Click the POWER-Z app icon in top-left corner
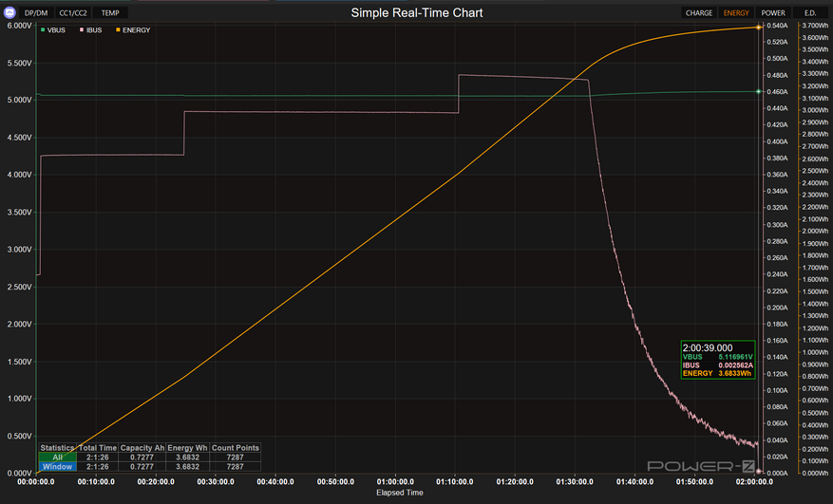This screenshot has width=833, height=504. click(x=9, y=13)
